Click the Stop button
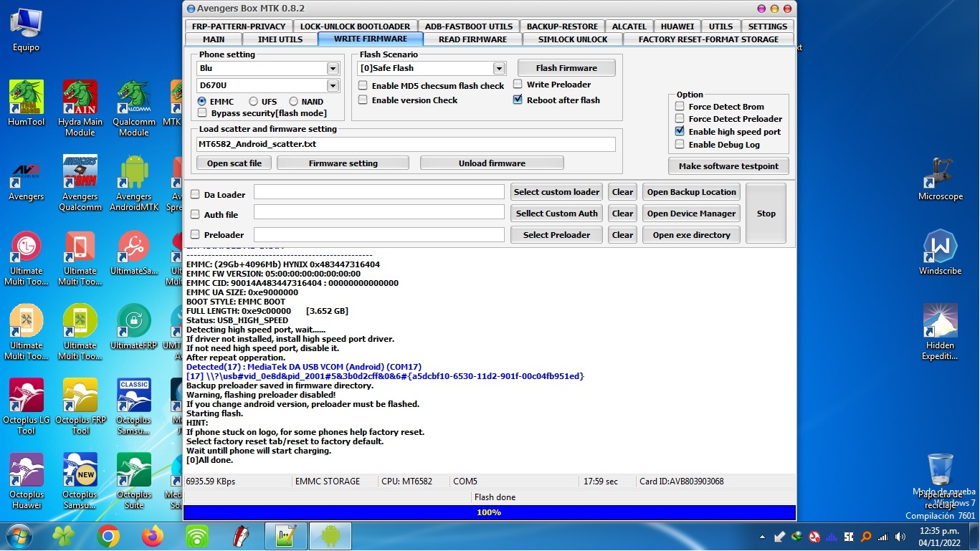980x551 pixels. [766, 214]
